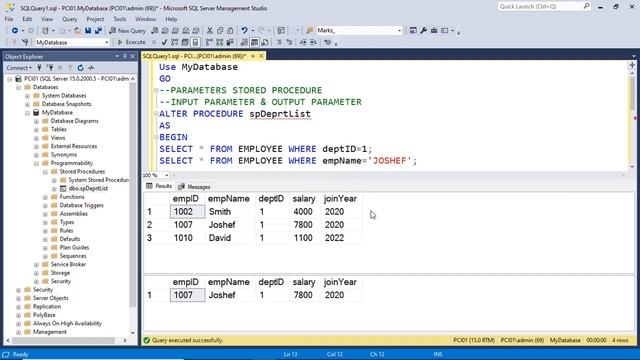Click the cell with empID 1002

pyautogui.click(x=187, y=212)
